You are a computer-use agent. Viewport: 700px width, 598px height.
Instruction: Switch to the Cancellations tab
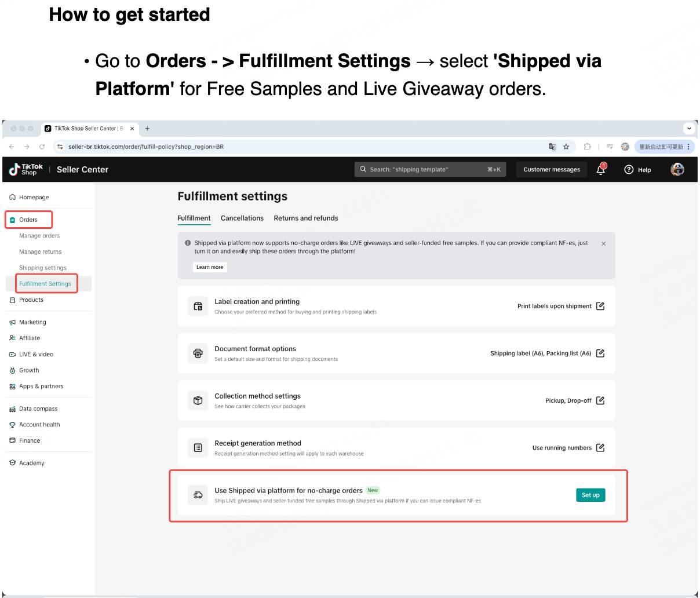click(x=242, y=218)
